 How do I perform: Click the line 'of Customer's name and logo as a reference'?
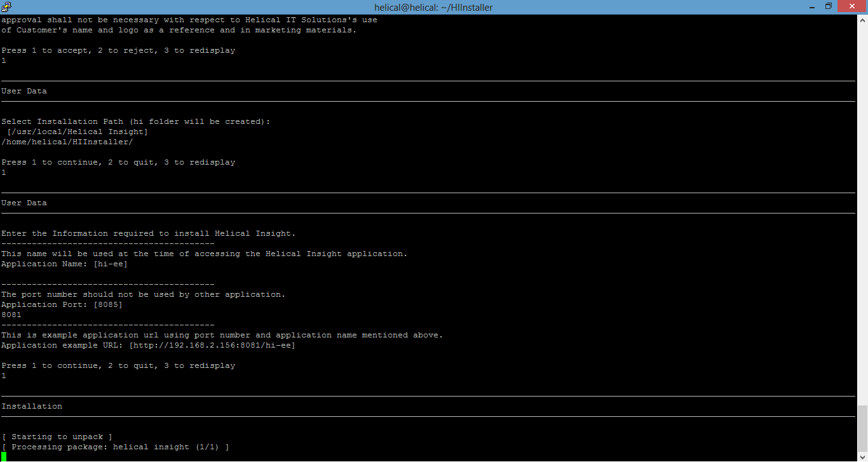point(179,30)
